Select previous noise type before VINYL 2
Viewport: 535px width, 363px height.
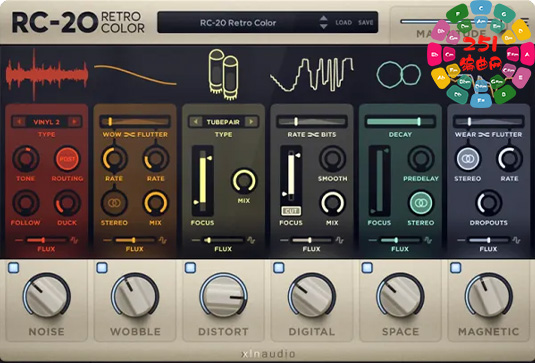pos(19,121)
